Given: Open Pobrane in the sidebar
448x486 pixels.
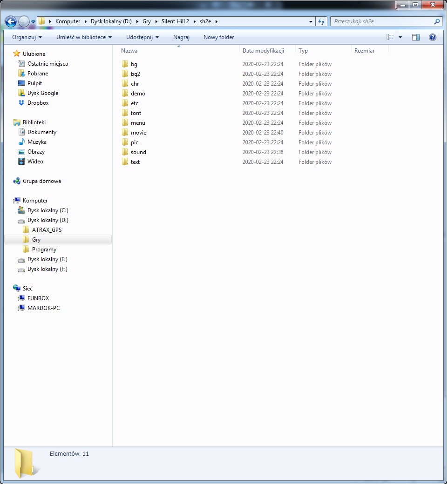Looking at the screenshot, I should coord(38,74).
